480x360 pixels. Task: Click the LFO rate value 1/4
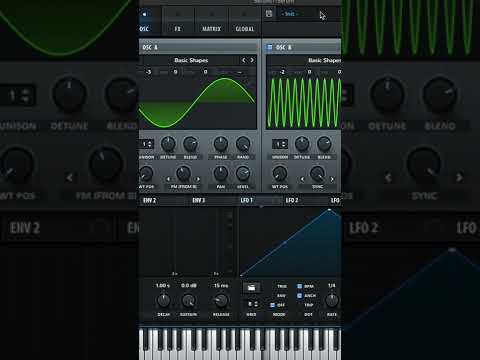332,286
